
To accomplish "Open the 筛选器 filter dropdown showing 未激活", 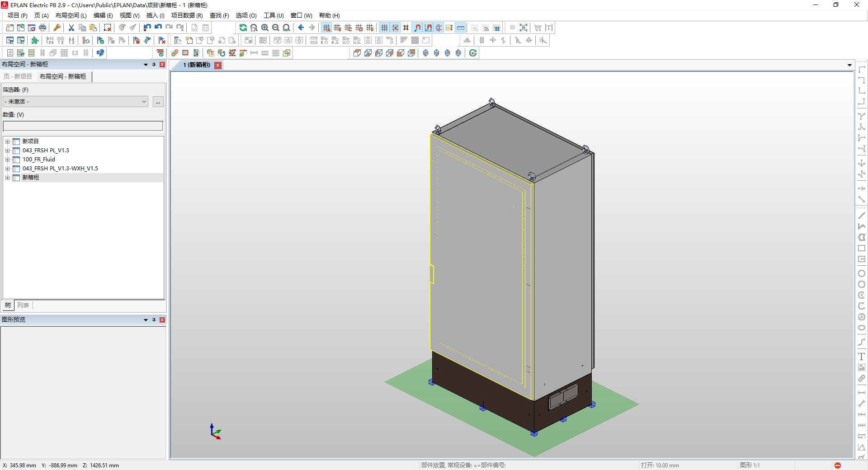I will pos(144,101).
